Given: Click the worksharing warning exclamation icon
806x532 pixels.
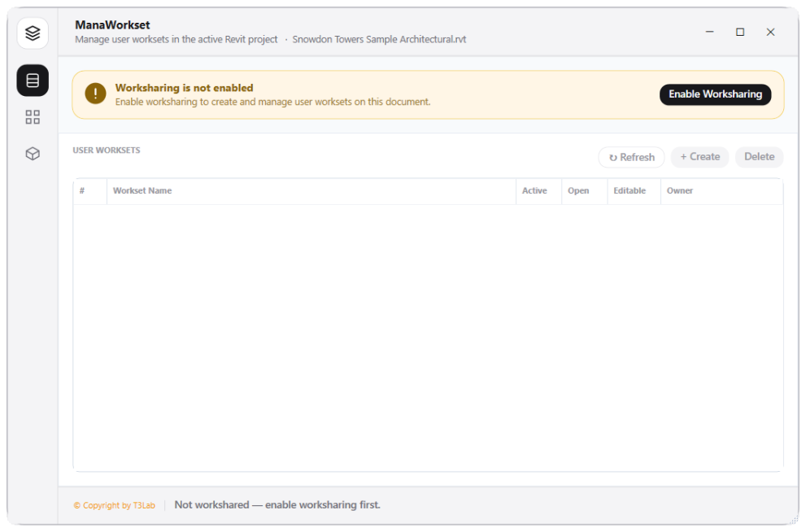Looking at the screenshot, I should pyautogui.click(x=96, y=94).
